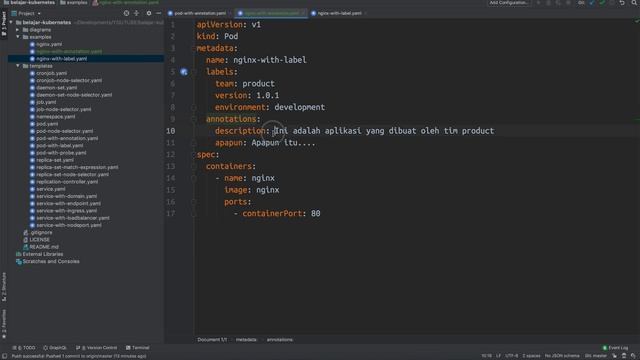Click the 'environment: development' line
Viewport: 640px width, 360px height.
point(270,107)
